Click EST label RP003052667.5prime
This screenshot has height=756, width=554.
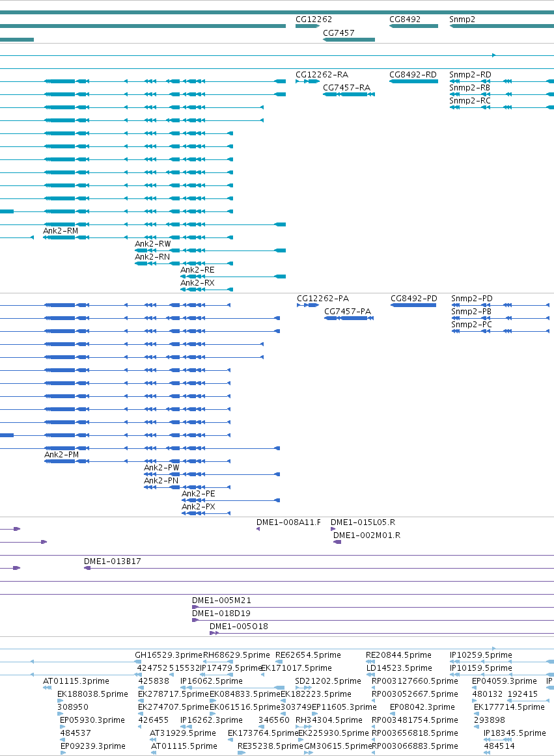pos(415,694)
